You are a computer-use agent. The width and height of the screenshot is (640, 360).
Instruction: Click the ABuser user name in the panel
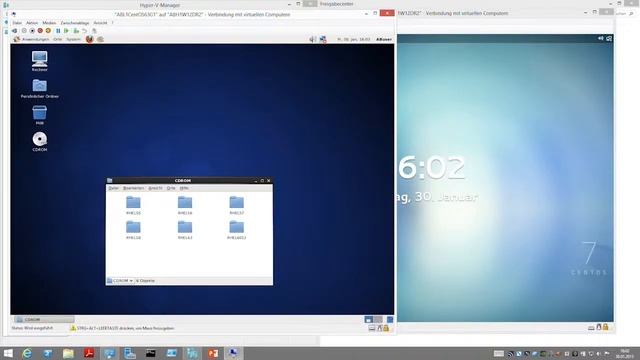coord(384,39)
